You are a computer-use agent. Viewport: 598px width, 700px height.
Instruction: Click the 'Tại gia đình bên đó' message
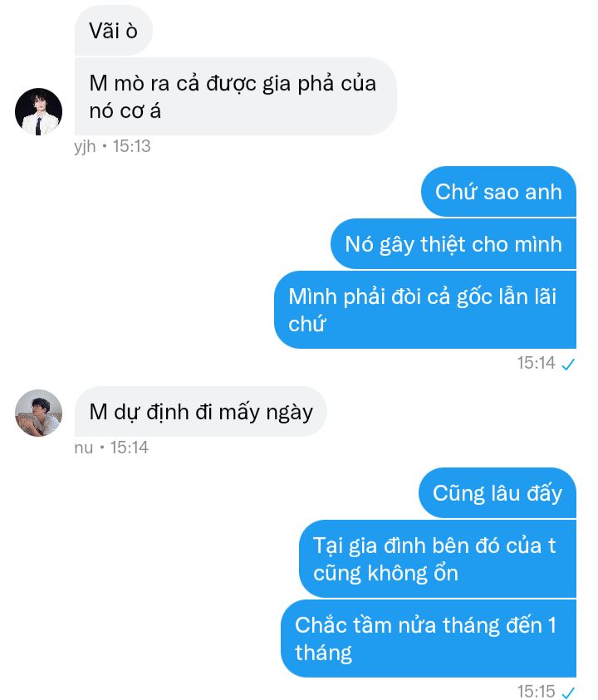[438, 559]
